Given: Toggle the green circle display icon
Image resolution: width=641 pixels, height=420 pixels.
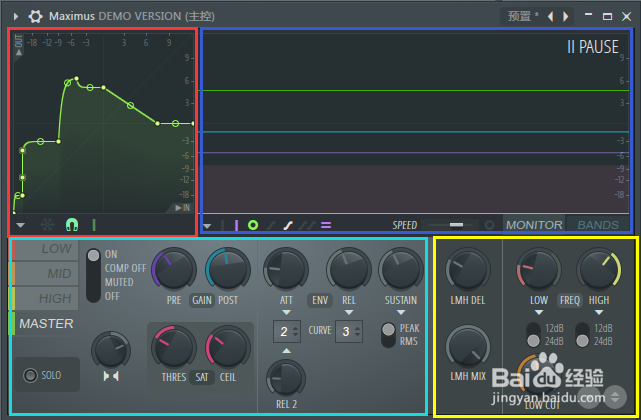Looking at the screenshot, I should pos(253,225).
